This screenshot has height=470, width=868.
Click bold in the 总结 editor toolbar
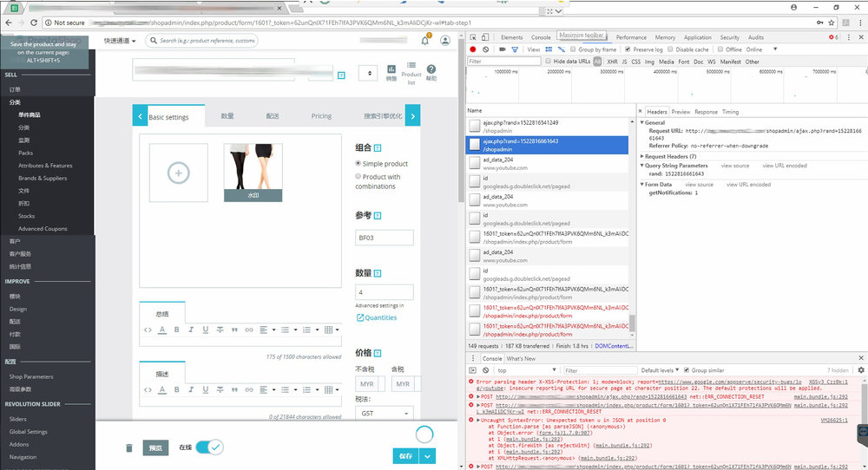pyautogui.click(x=176, y=330)
